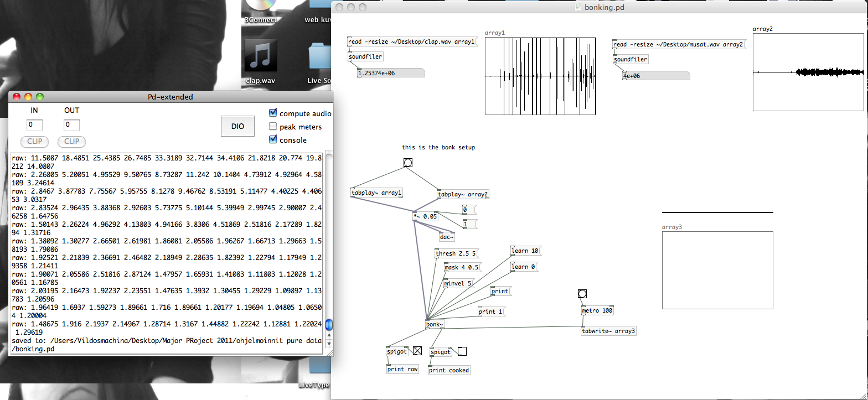868x400 pixels.
Task: Click the 'learn 10' message box
Action: 525,251
